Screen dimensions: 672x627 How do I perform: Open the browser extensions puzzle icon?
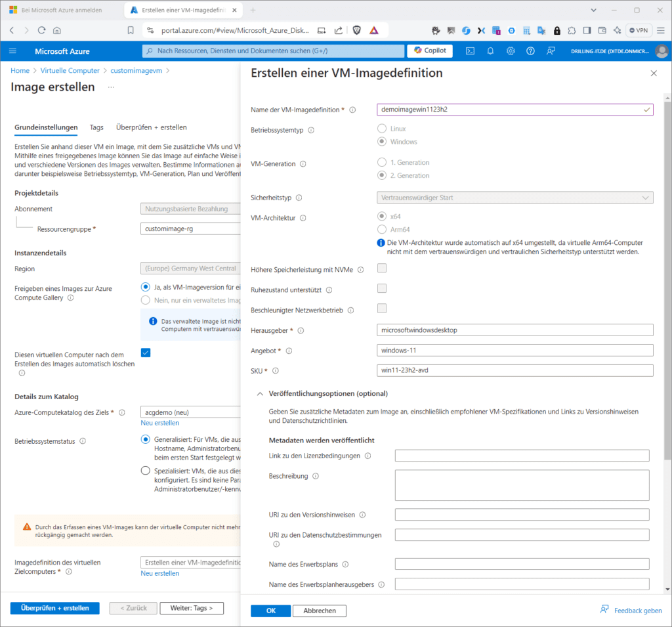tap(572, 30)
